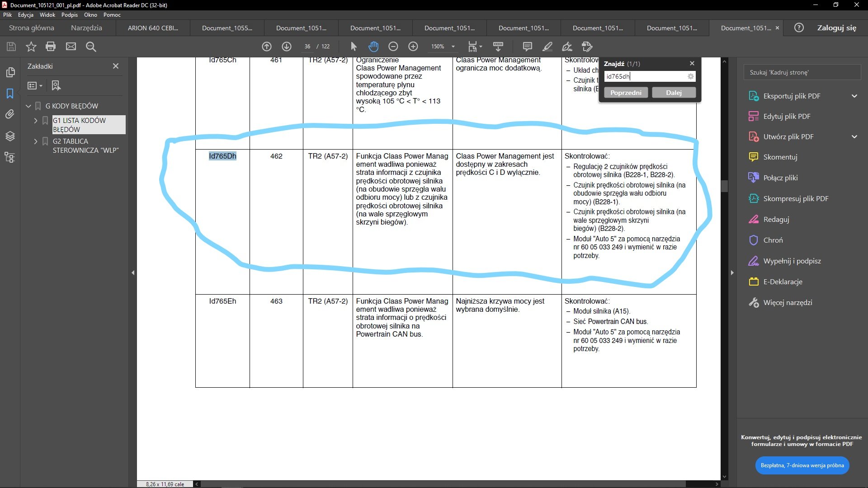The image size is (868, 488).
Task: Select the hand pan tool
Action: tap(373, 47)
